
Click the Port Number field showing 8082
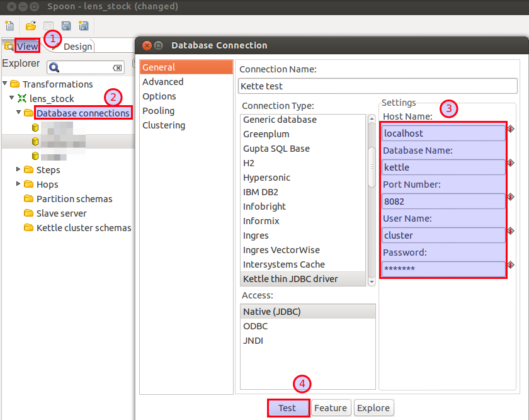[443, 201]
